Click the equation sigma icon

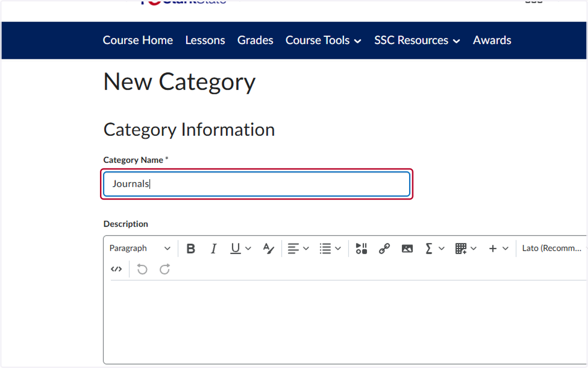click(429, 249)
